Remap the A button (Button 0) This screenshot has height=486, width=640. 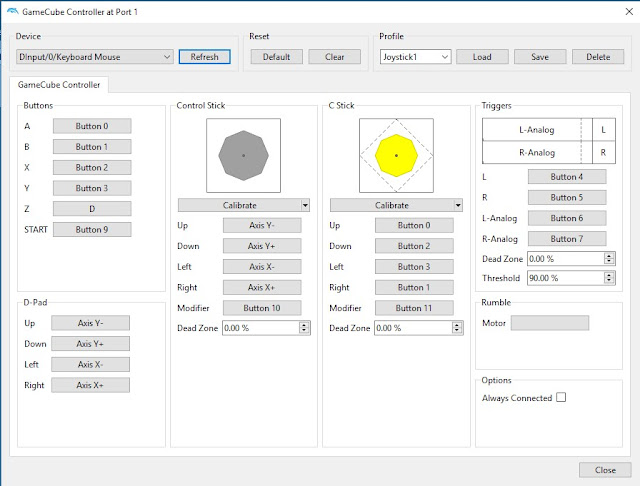(92, 126)
